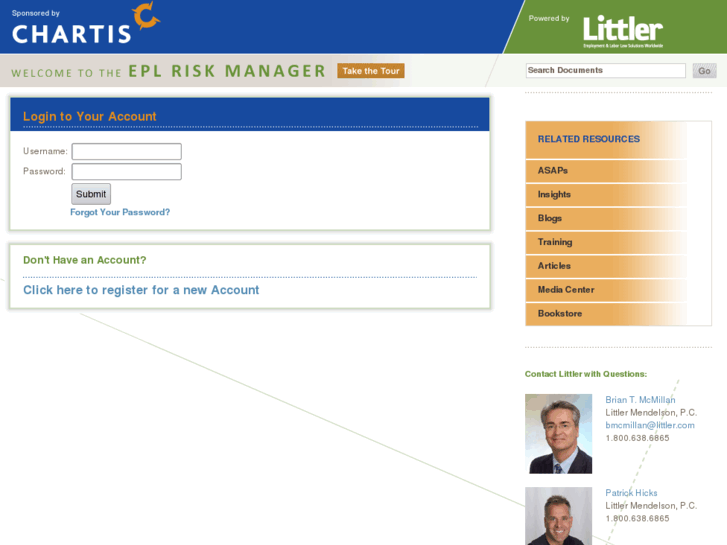Screen dimensions: 727x545
Task: Click the Don't Have an Account? heading
Action: coord(85,260)
